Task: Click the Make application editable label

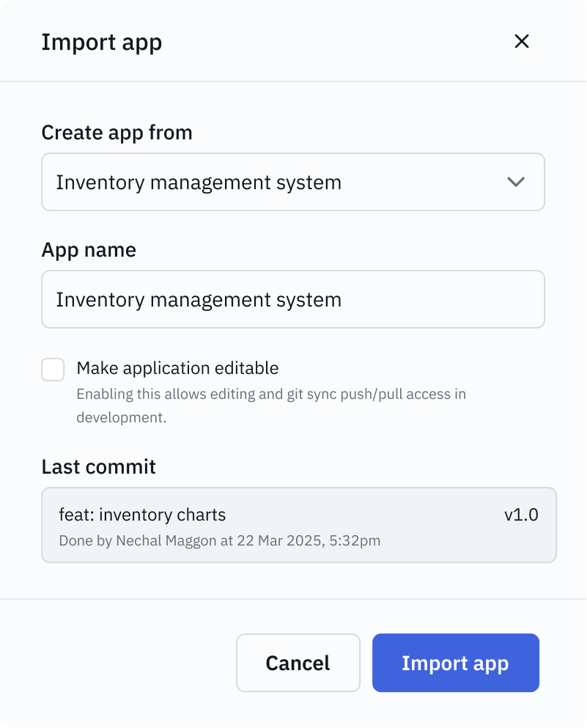Action: click(177, 368)
